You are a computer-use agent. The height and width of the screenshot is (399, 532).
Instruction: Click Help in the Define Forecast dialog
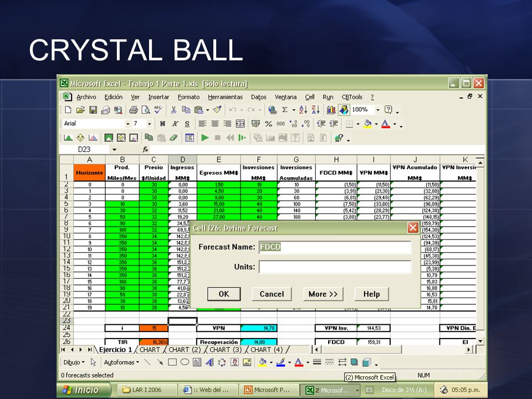[x=371, y=294]
